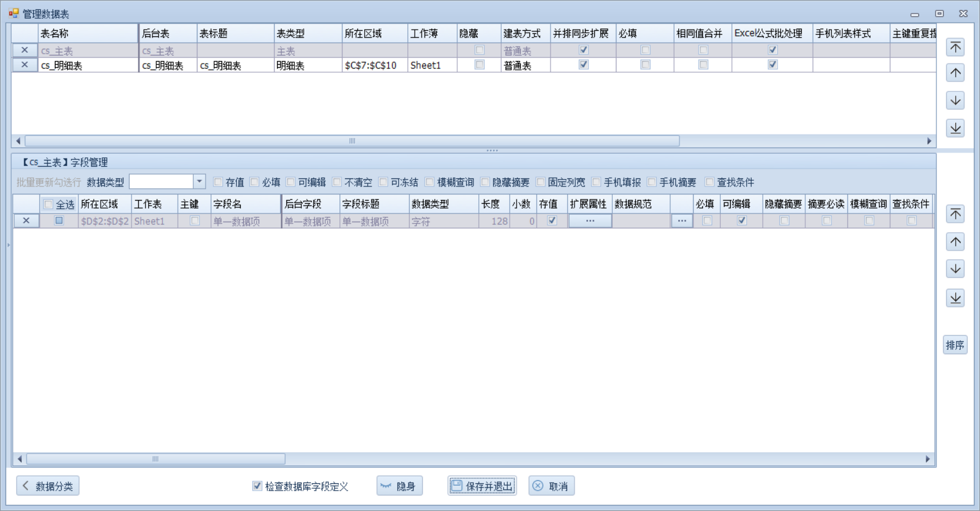
Task: Toggle 检查数据库字段定义 checkbox
Action: [x=257, y=486]
